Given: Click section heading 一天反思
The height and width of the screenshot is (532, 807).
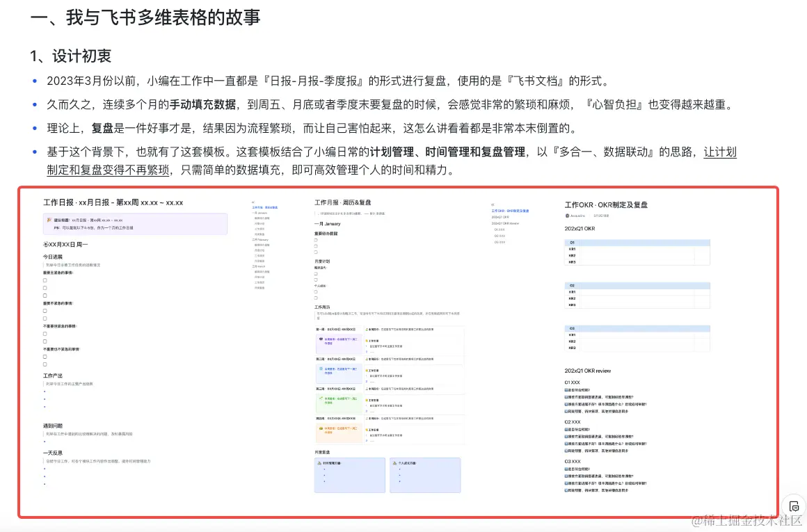Looking at the screenshot, I should click(52, 453).
